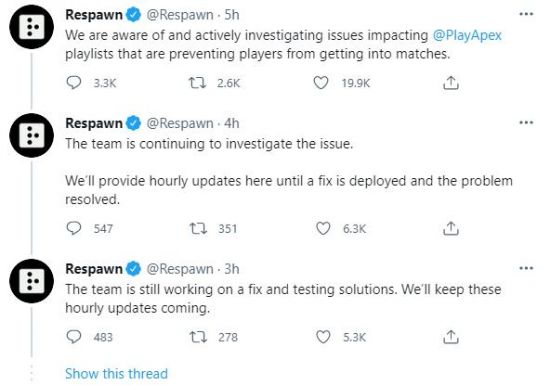Open the @PlayApex mention link
The image size is (550, 385).
pos(467,35)
